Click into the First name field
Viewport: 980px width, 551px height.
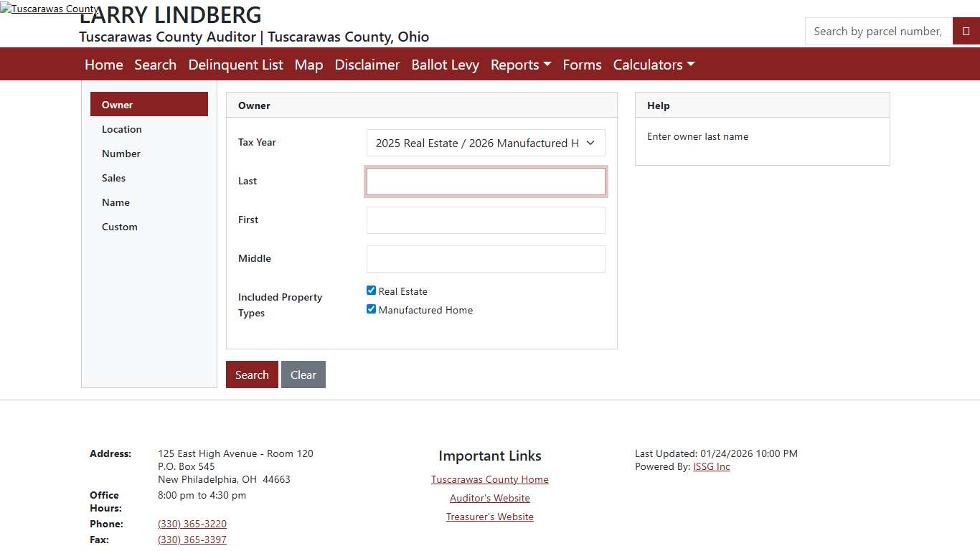(x=486, y=220)
